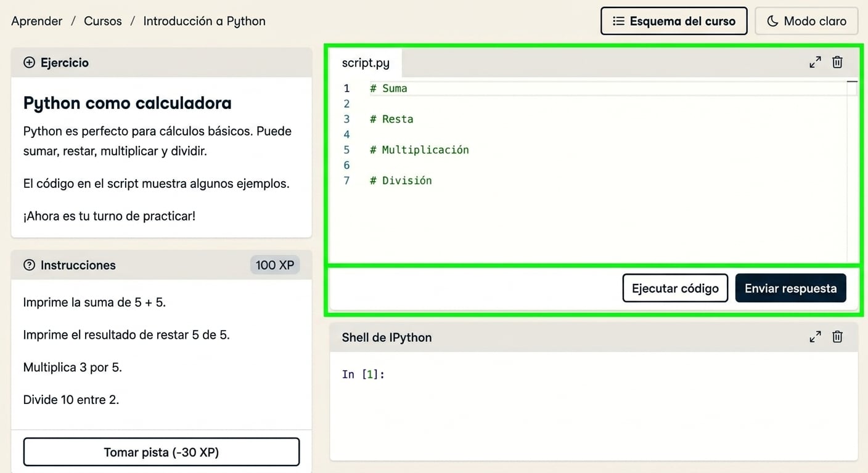Place cursor on '# Resta' line
This screenshot has height=473, width=868.
[x=391, y=119]
